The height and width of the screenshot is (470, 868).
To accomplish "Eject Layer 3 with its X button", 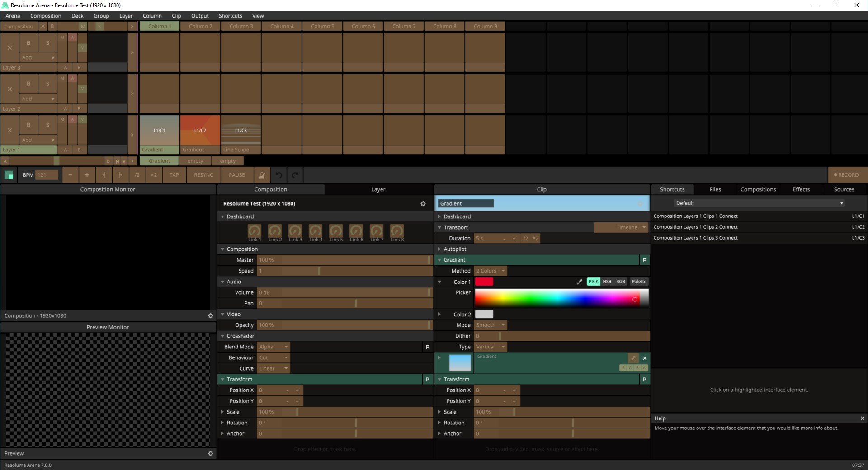I will pos(9,48).
